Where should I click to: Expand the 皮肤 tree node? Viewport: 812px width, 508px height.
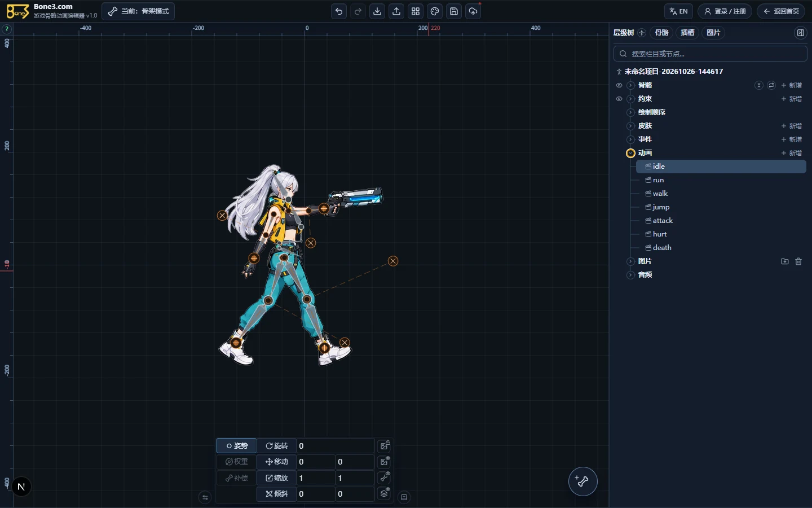[x=630, y=126]
